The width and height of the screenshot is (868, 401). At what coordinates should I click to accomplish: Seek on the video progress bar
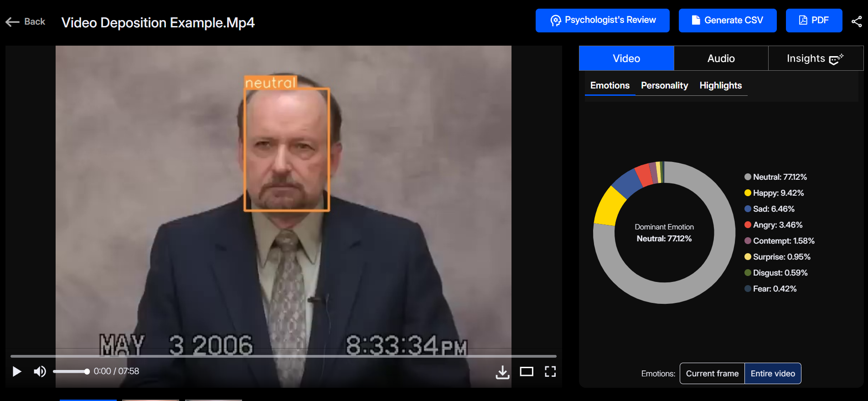[x=283, y=356]
